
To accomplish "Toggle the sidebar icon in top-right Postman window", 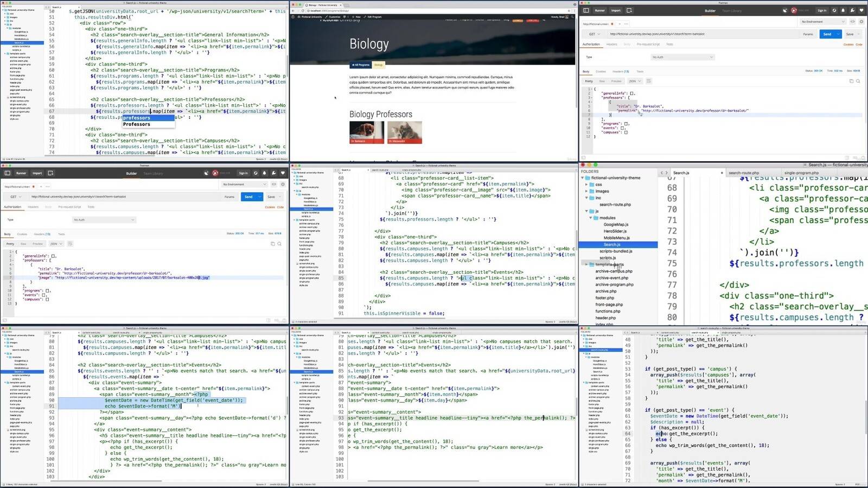I will [x=586, y=10].
